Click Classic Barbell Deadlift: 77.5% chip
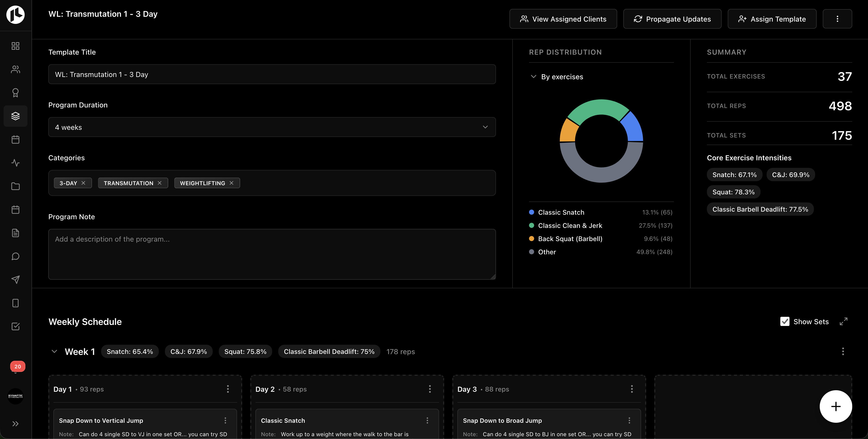 click(x=760, y=209)
